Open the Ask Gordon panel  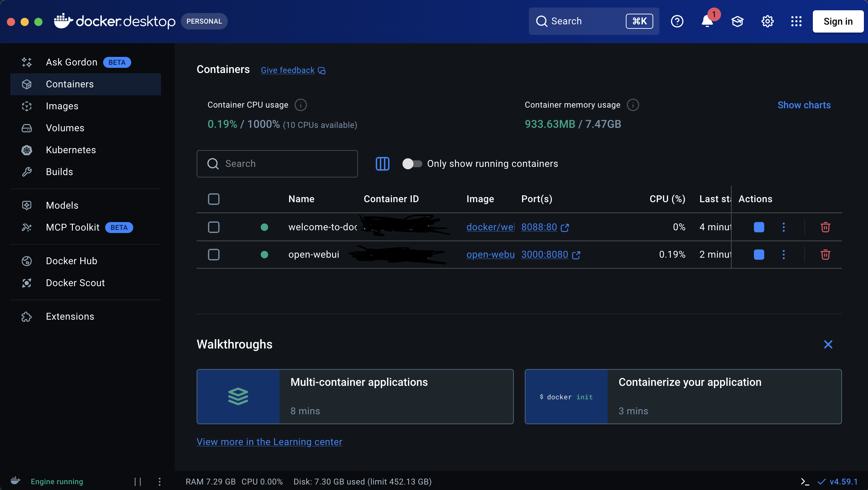tap(71, 62)
